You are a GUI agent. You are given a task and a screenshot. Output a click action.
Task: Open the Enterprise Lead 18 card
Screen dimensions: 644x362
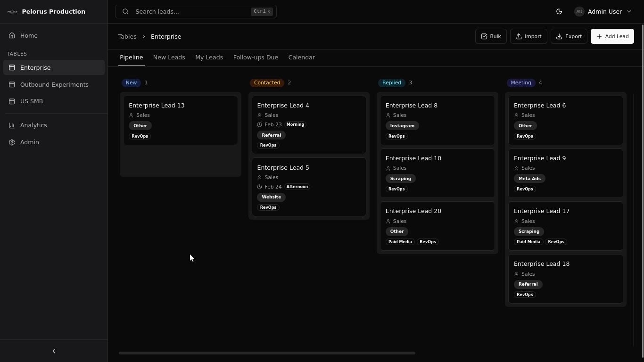click(566, 279)
